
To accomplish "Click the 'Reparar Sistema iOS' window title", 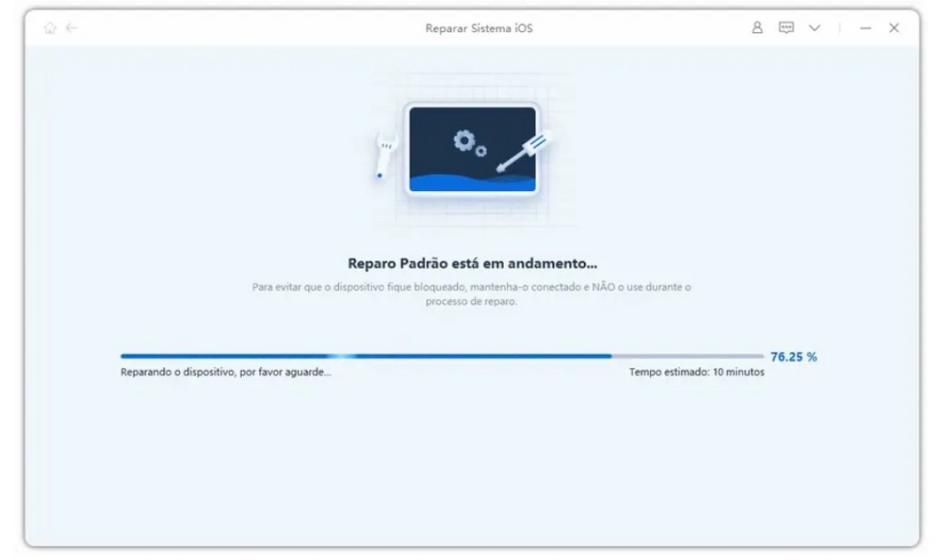I will [479, 28].
